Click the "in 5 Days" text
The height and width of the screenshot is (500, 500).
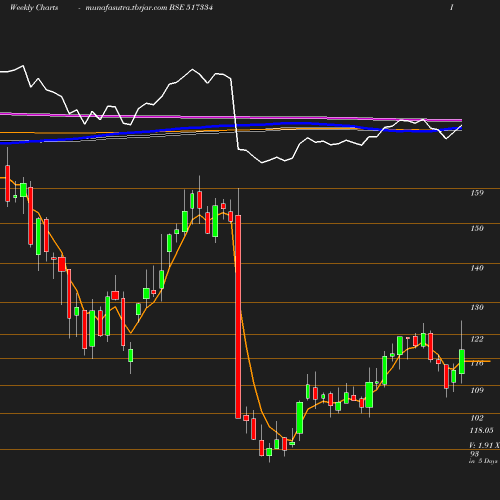click(483, 461)
